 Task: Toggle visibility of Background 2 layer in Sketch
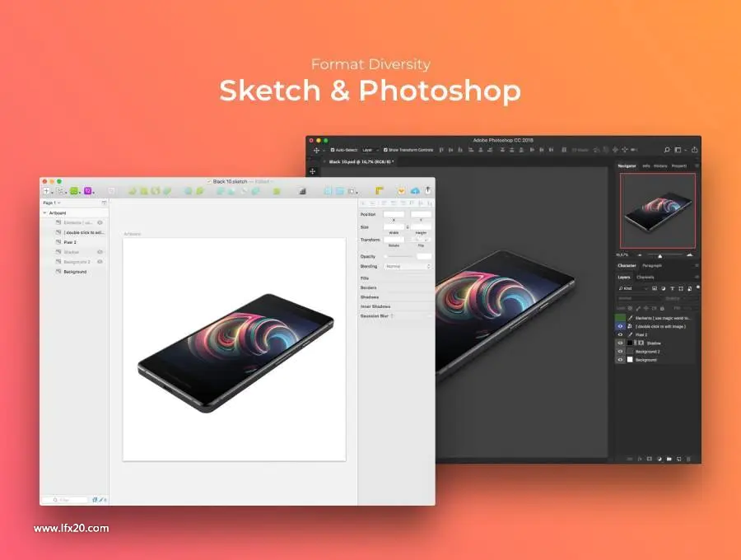100,262
